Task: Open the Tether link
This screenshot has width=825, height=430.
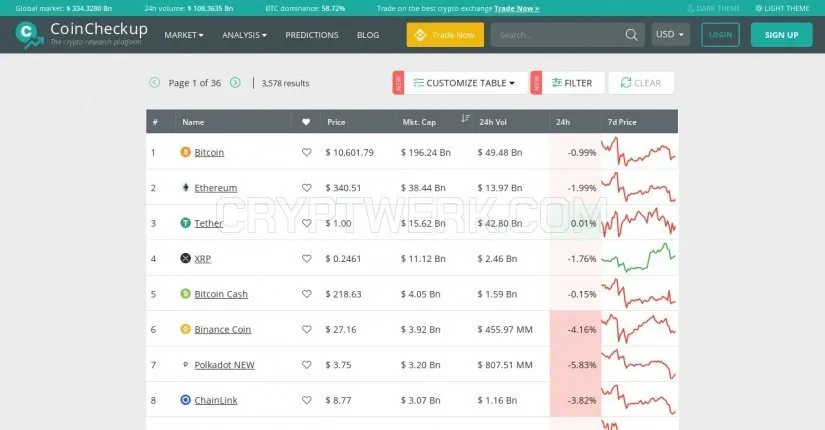Action: [208, 223]
